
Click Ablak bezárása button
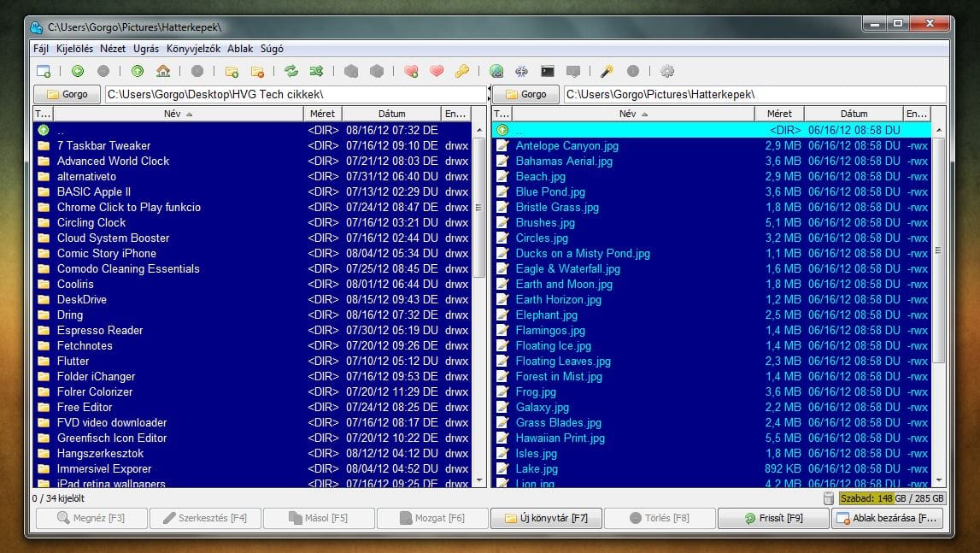(888, 518)
